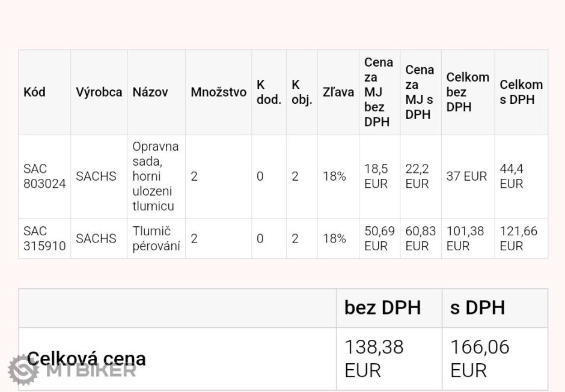Click the Zľava column header
Screen dimensions: 565x392
[x=338, y=92]
